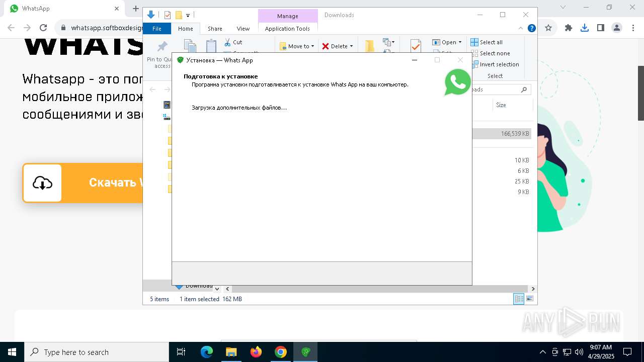Open Task View on taskbar
Image resolution: width=644 pixels, height=362 pixels.
[181, 352]
